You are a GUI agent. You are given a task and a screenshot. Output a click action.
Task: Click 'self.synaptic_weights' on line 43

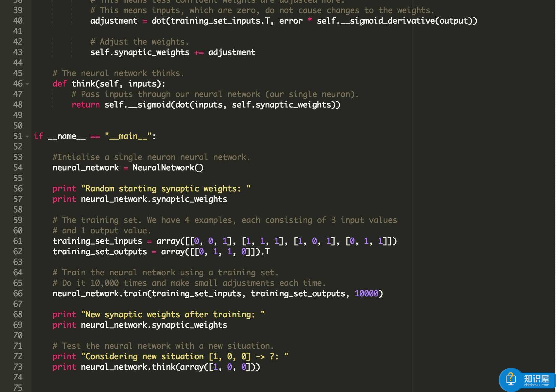coord(140,52)
